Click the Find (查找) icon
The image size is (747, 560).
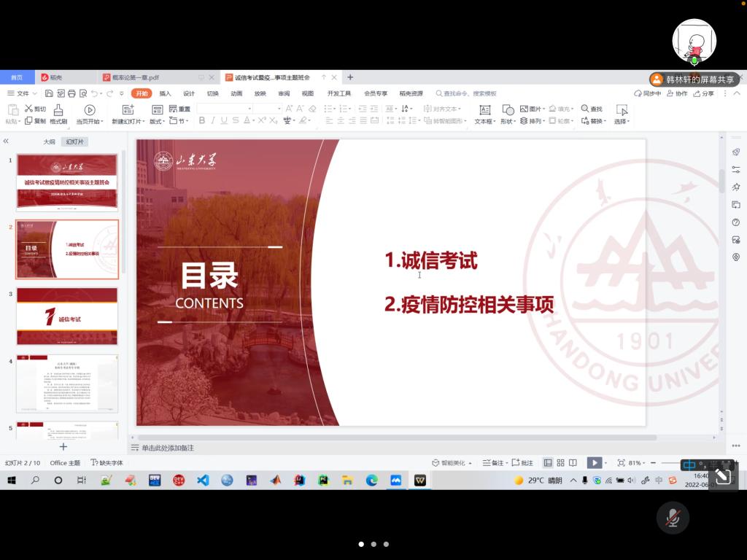click(592, 109)
